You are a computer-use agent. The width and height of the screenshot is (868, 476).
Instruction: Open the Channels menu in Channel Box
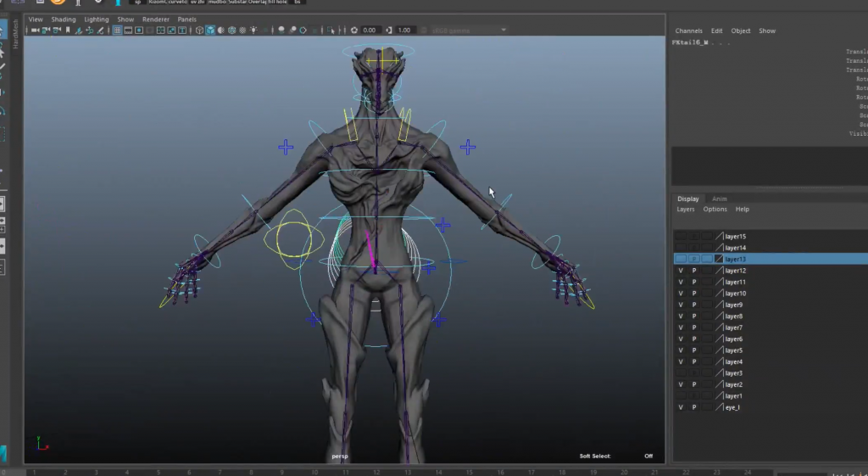click(688, 31)
